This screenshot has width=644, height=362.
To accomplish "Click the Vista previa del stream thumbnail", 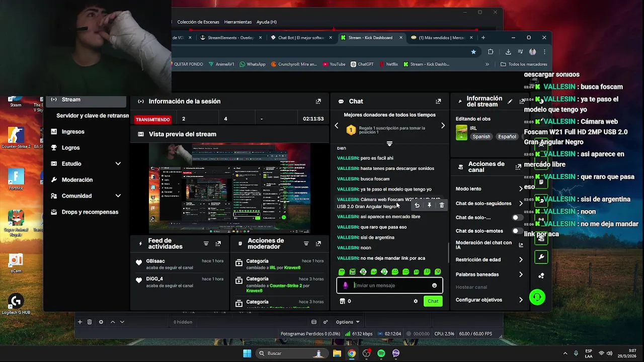I will click(x=229, y=189).
